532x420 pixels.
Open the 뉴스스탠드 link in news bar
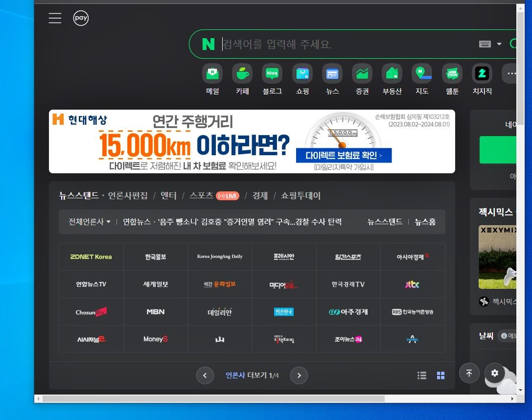(385, 222)
